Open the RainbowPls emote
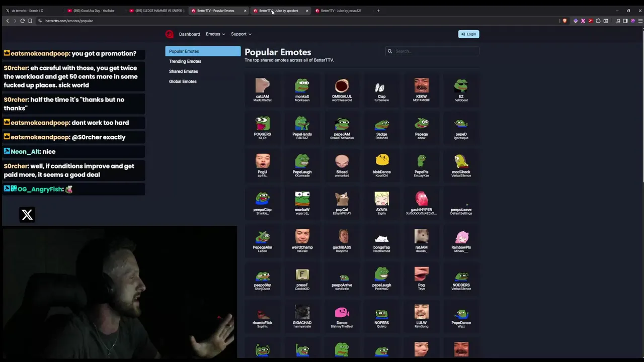 [461, 241]
